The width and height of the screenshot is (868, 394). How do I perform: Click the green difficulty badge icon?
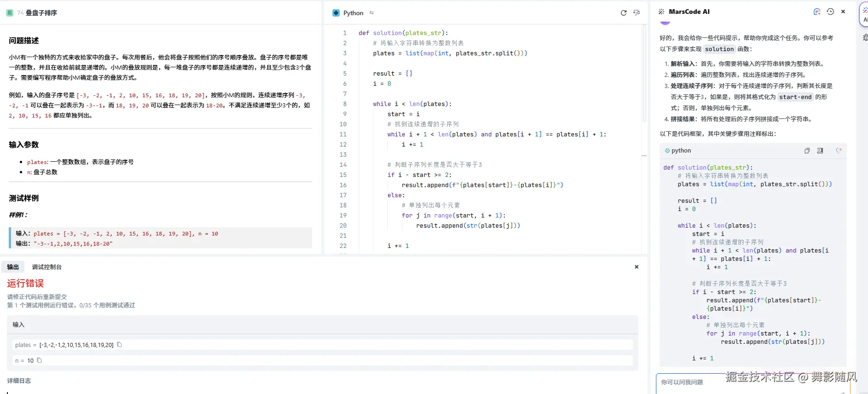click(10, 13)
